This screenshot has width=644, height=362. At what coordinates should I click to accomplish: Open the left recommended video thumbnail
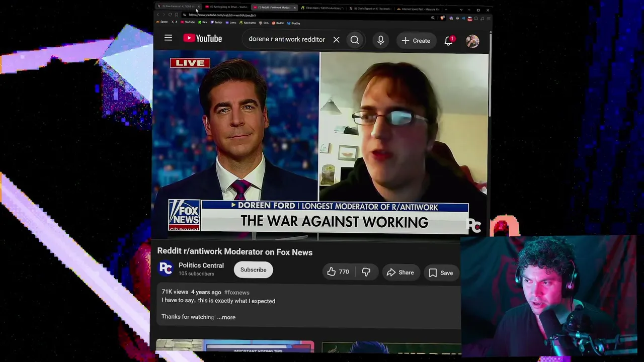pos(235,346)
